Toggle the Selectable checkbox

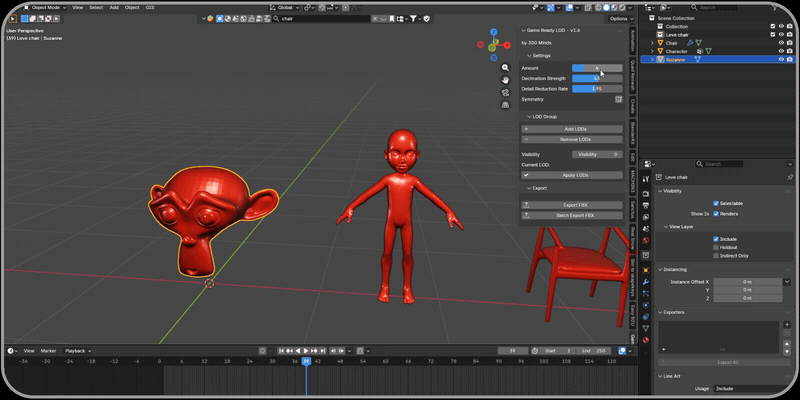pyautogui.click(x=716, y=203)
